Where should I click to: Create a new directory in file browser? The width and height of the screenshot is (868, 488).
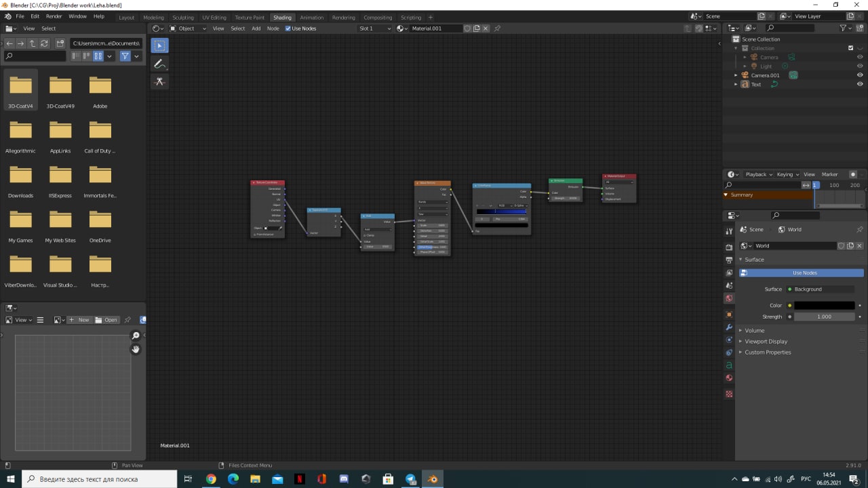coord(60,43)
